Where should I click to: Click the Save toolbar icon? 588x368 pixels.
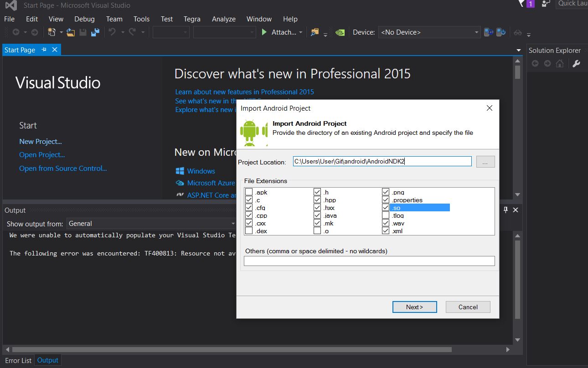(83, 32)
